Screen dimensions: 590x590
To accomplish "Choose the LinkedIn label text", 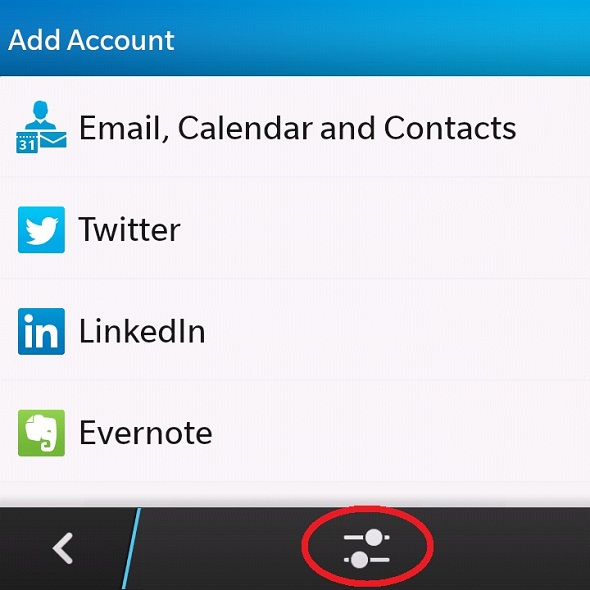I will (x=142, y=331).
